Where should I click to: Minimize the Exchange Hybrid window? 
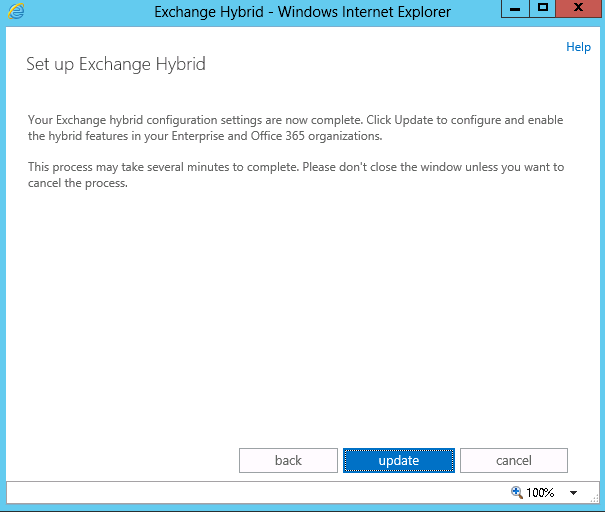[x=515, y=8]
